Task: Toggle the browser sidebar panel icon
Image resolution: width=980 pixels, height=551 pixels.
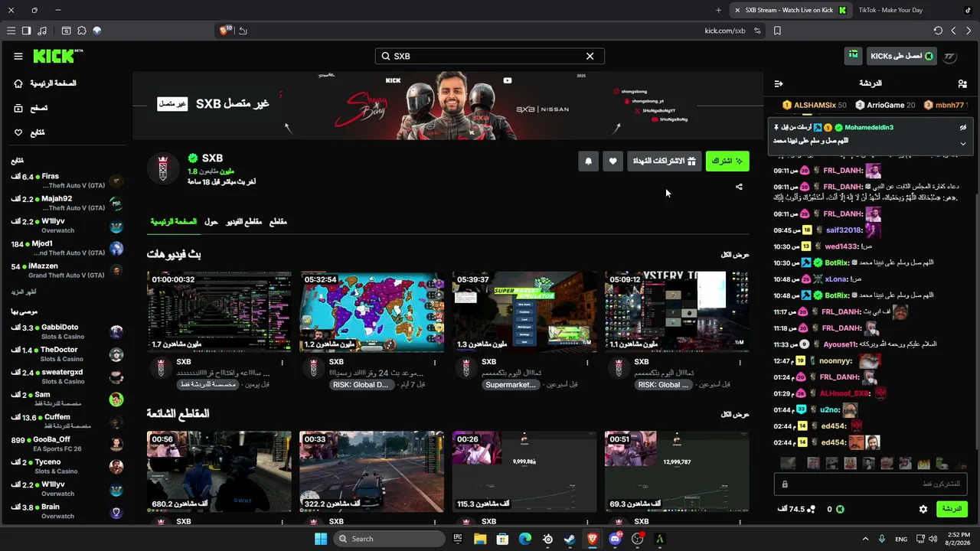Action: pyautogui.click(x=26, y=31)
